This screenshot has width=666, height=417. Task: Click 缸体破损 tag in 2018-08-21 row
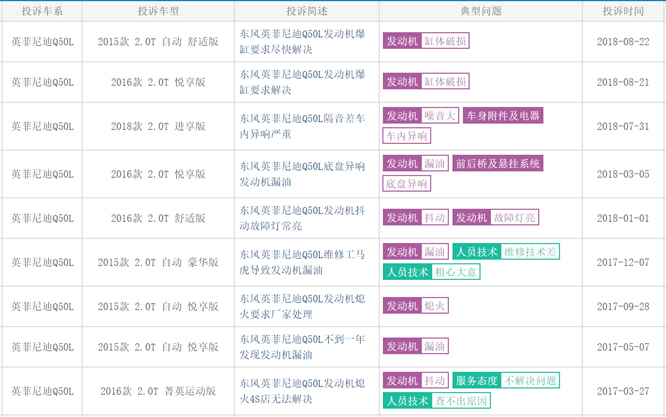pos(445,81)
